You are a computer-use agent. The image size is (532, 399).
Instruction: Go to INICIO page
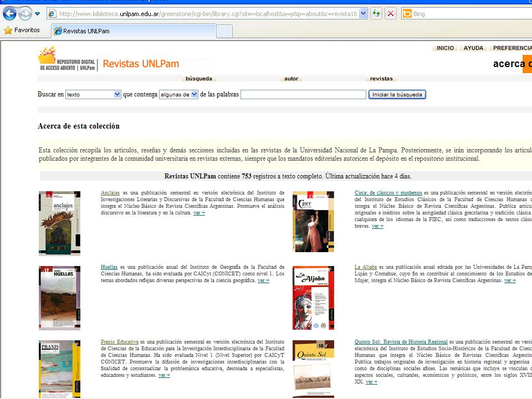point(445,48)
